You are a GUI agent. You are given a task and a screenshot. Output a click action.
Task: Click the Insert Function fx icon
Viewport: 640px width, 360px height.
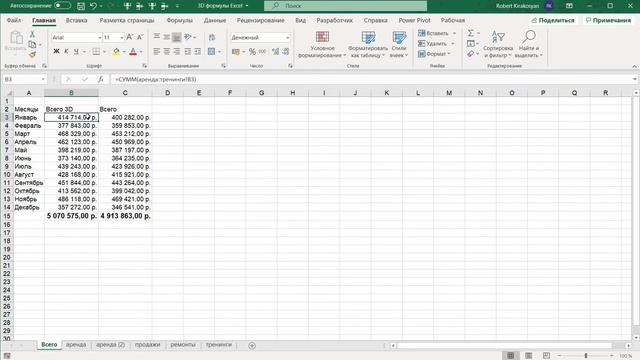coord(100,79)
